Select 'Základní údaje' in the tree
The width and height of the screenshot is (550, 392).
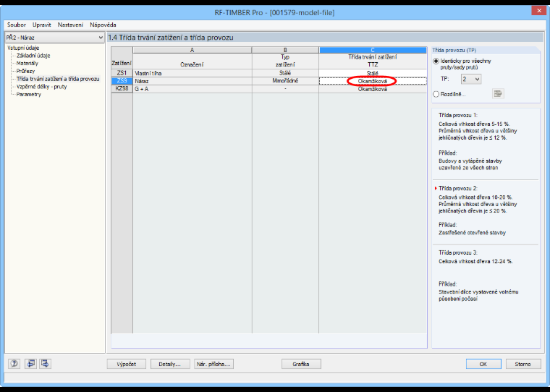click(x=33, y=56)
